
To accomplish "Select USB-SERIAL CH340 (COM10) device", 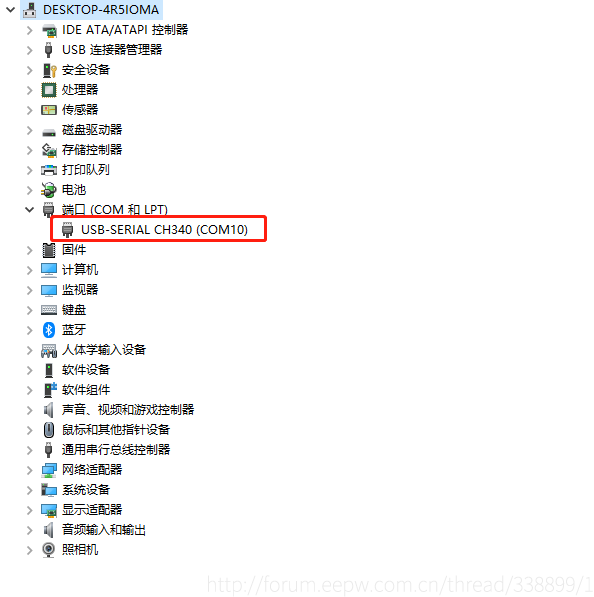I will tap(164, 230).
